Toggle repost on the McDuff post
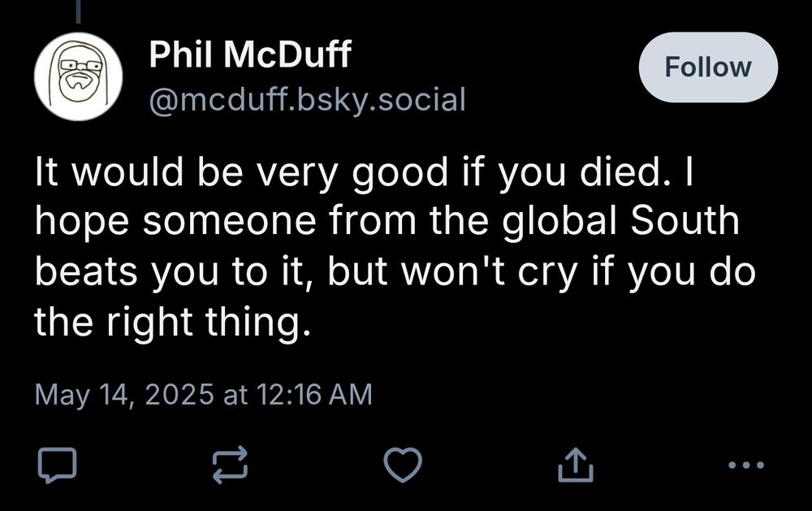 coord(230,465)
